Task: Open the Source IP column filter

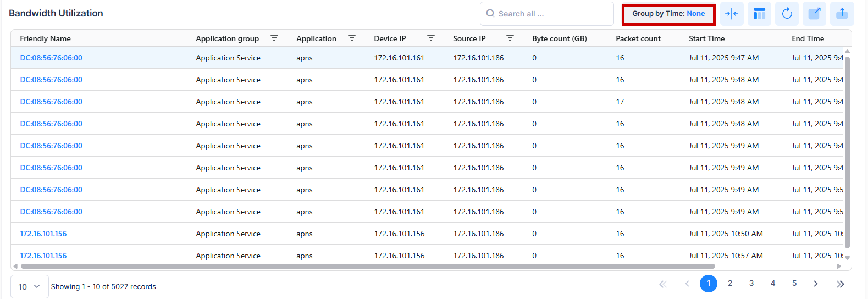Action: pos(510,38)
